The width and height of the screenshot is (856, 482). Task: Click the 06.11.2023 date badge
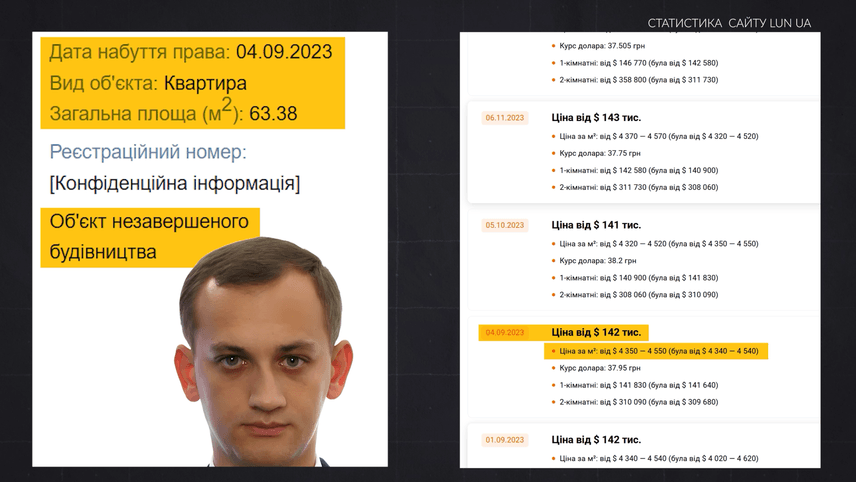(505, 117)
